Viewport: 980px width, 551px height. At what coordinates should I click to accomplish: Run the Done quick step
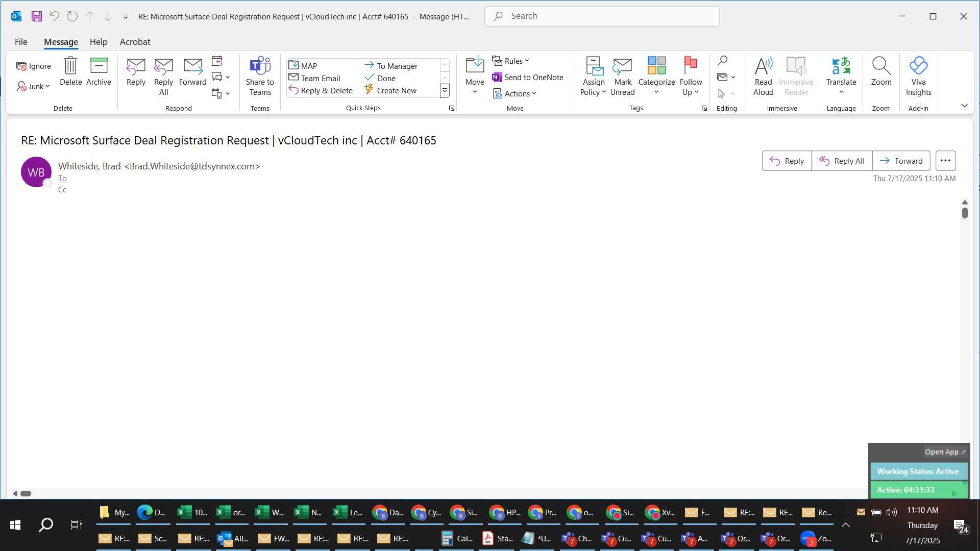click(x=380, y=78)
